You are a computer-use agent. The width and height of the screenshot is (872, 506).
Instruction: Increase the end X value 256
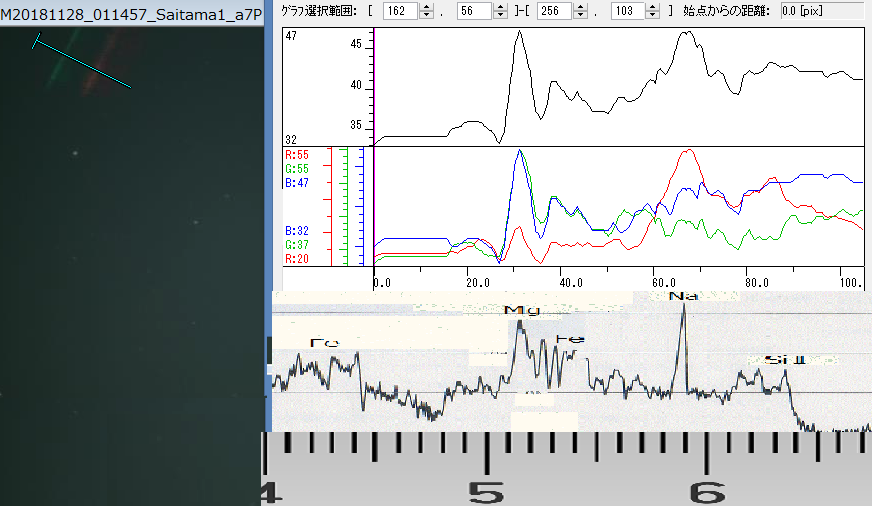pos(580,7)
